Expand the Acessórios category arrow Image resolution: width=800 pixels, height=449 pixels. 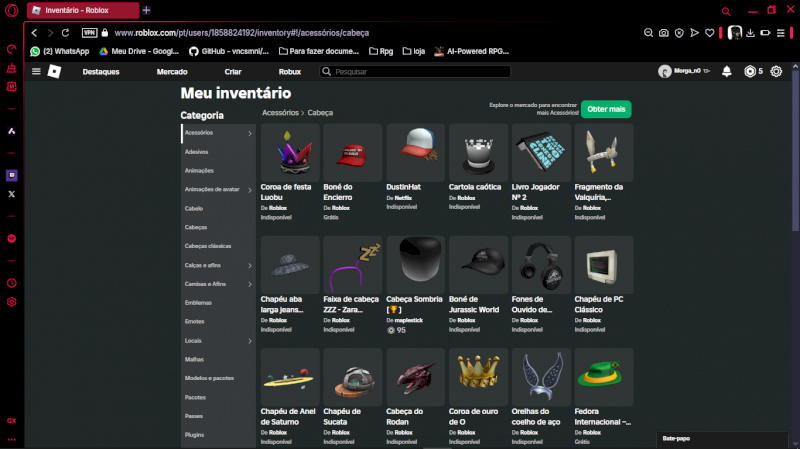pyautogui.click(x=250, y=133)
